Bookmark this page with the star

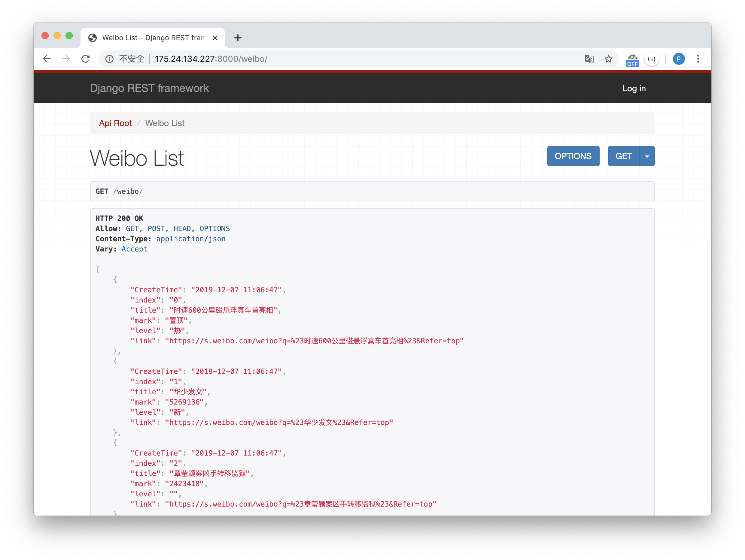tap(608, 59)
